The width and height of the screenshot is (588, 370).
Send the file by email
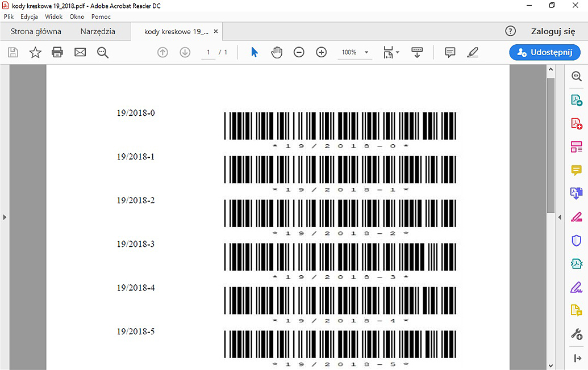80,52
